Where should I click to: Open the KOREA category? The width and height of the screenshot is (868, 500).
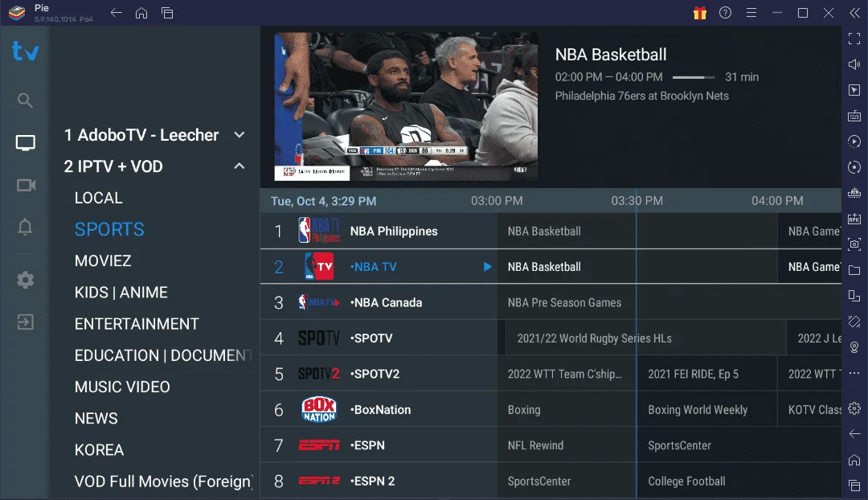coord(99,450)
